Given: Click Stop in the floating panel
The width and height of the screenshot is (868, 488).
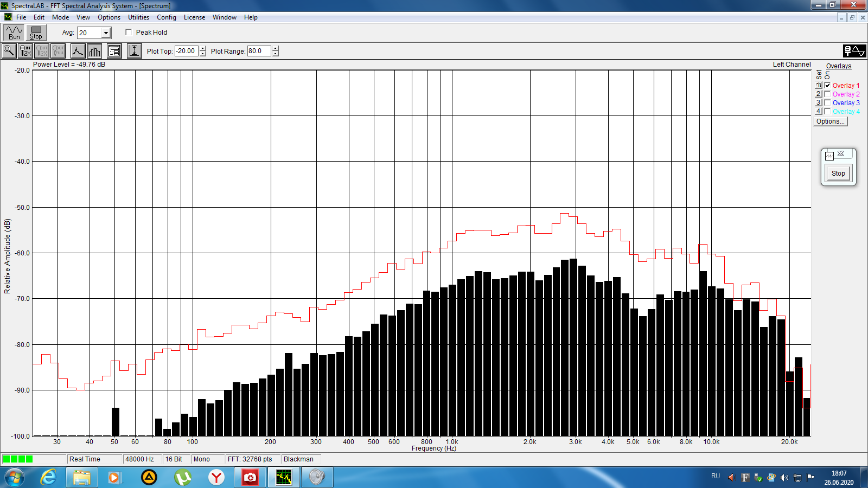Looking at the screenshot, I should (x=838, y=174).
